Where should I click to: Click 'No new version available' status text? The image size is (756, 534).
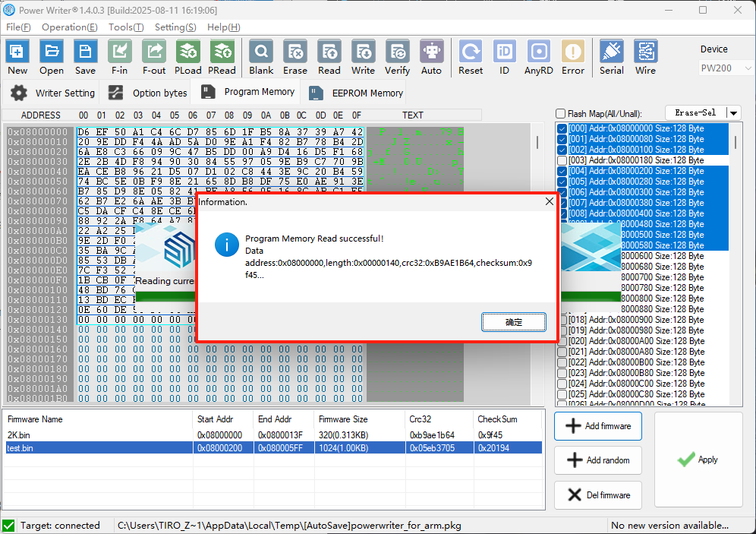669,526
